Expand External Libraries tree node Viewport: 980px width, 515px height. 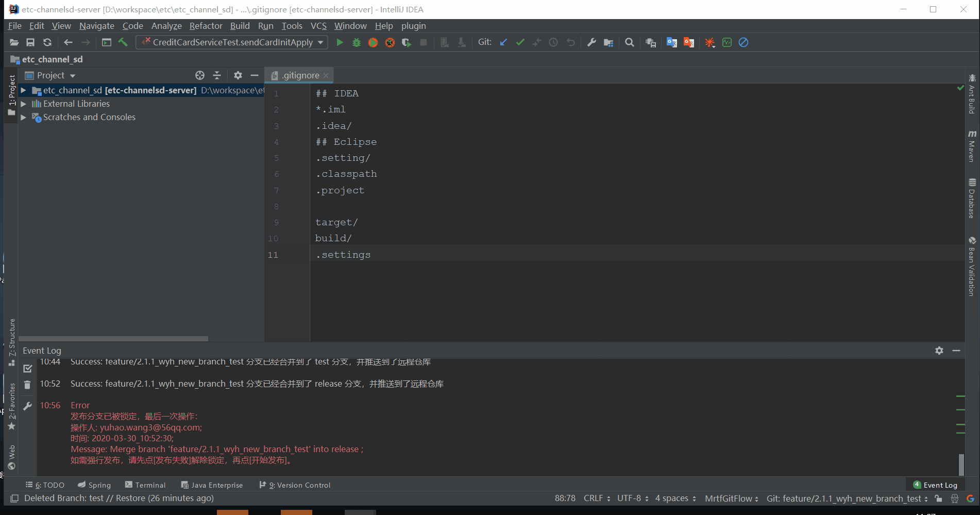click(x=23, y=104)
